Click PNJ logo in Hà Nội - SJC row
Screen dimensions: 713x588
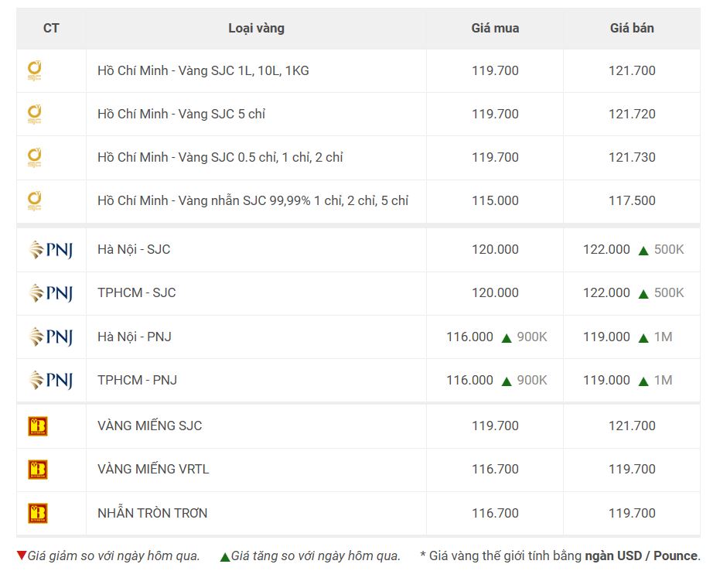pos(51,249)
